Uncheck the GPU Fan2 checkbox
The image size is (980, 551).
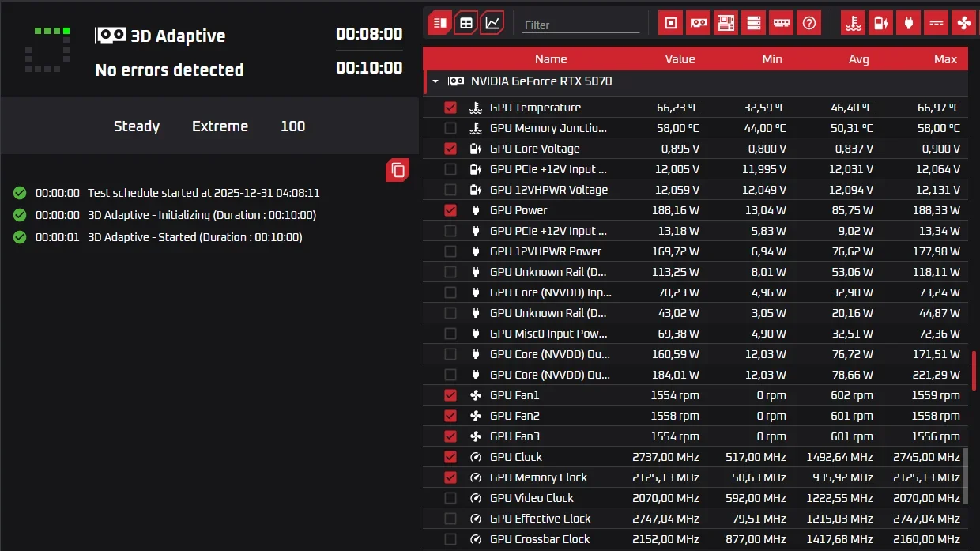[x=450, y=416]
